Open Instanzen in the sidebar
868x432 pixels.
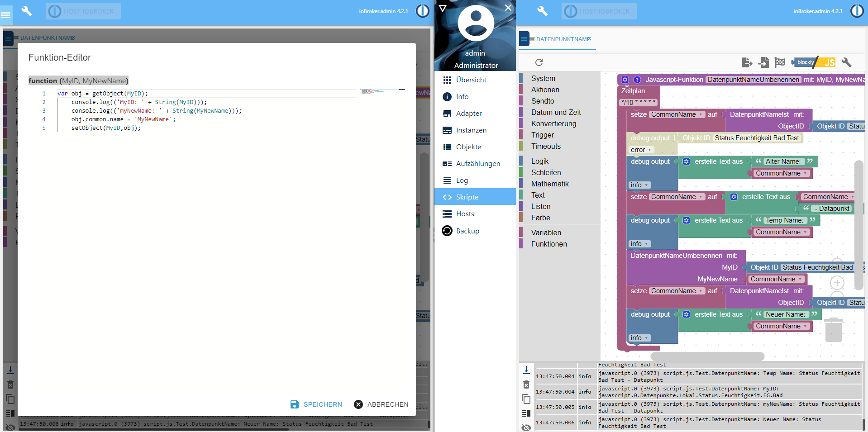(x=475, y=130)
